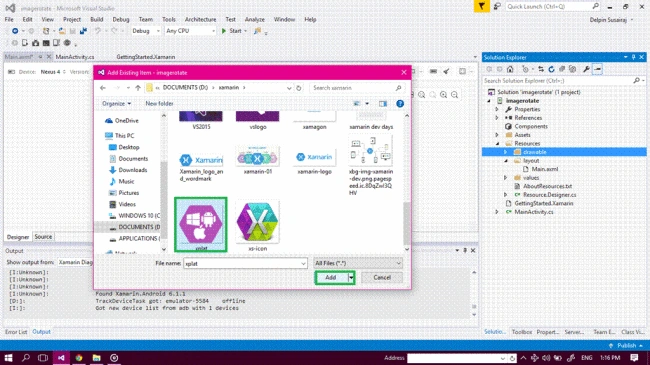Click Refresh button in dialog address bar
The image size is (650, 365).
click(298, 88)
